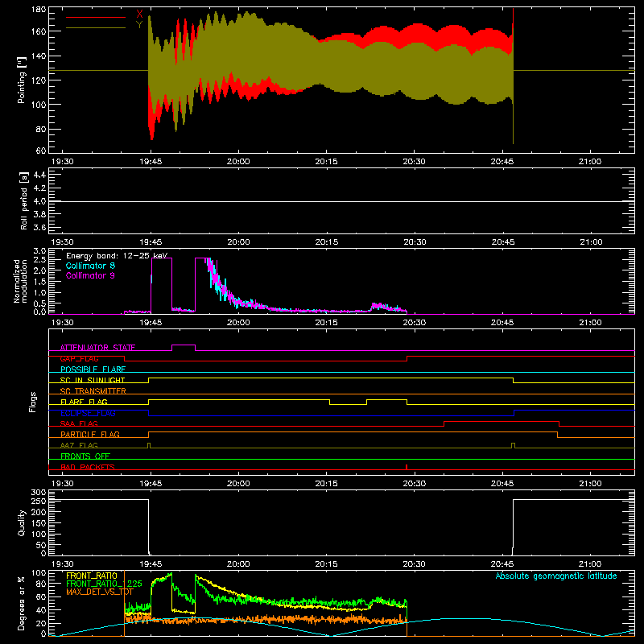Click the raised SAA_FLAG segment
644x644 pixels.
[x=502, y=421]
